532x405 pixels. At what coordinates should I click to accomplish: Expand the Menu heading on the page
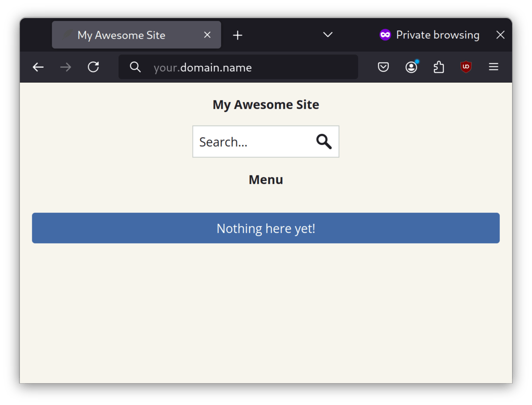click(x=266, y=180)
